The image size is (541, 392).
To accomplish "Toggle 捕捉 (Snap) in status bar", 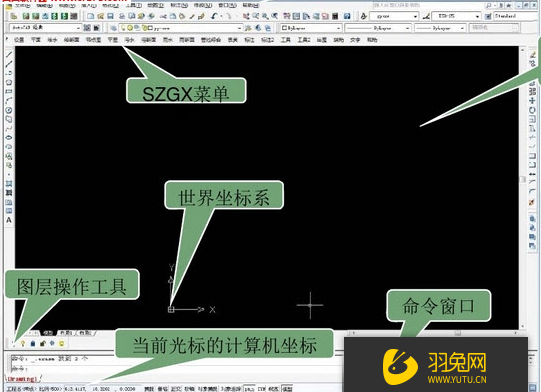I will (x=149, y=389).
